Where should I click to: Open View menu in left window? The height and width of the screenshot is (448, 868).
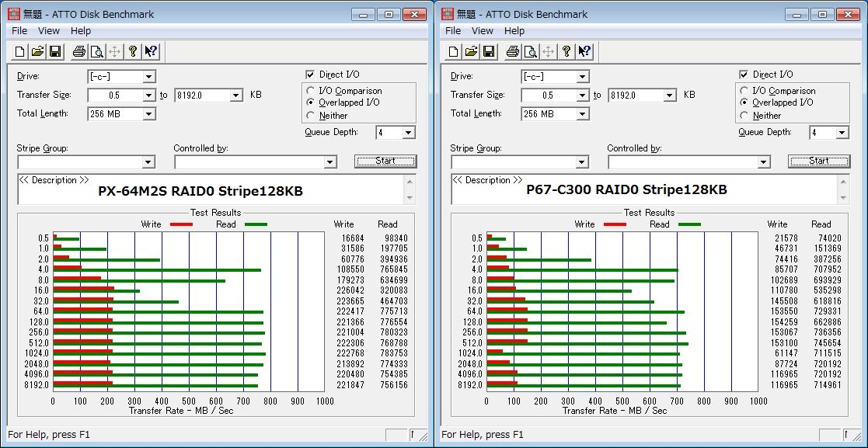click(49, 31)
